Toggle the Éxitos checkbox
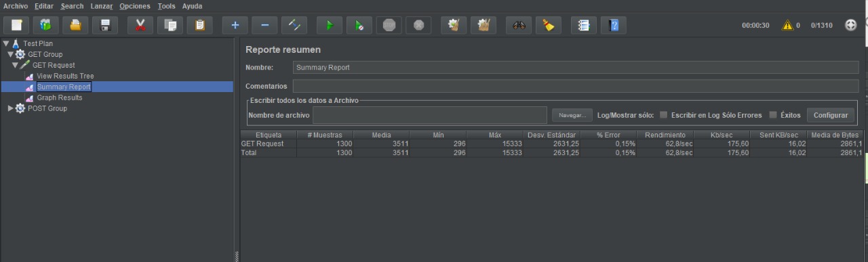The height and width of the screenshot is (262, 868). 773,114
